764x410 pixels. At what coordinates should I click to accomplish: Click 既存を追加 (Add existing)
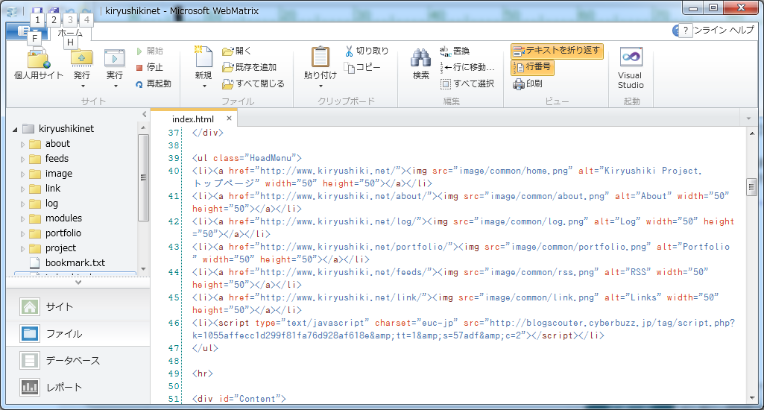tap(249, 67)
